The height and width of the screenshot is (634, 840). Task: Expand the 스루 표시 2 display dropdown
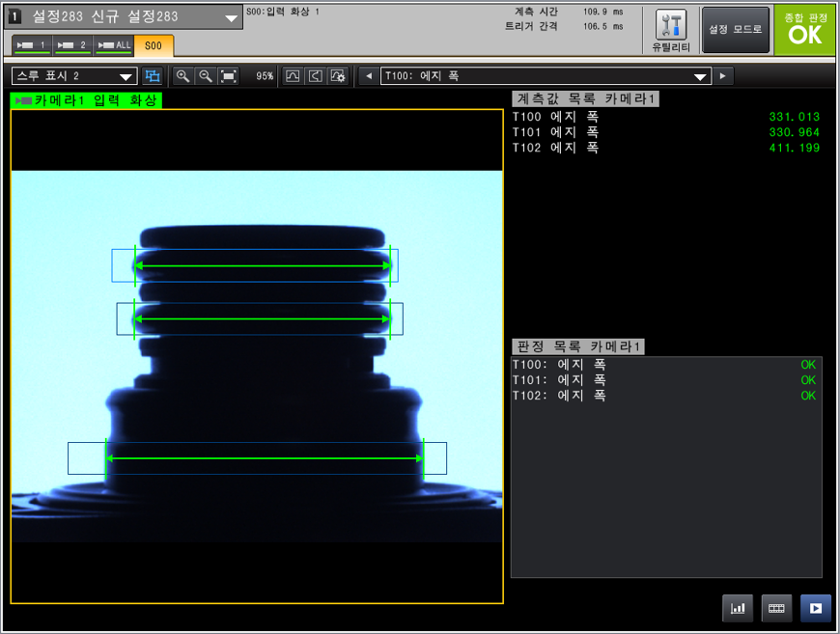(74, 76)
